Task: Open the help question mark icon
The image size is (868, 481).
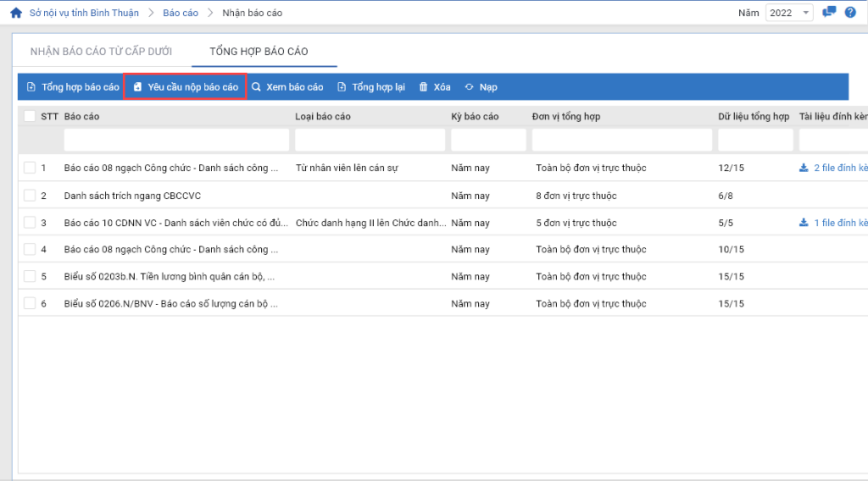Action: (849, 13)
